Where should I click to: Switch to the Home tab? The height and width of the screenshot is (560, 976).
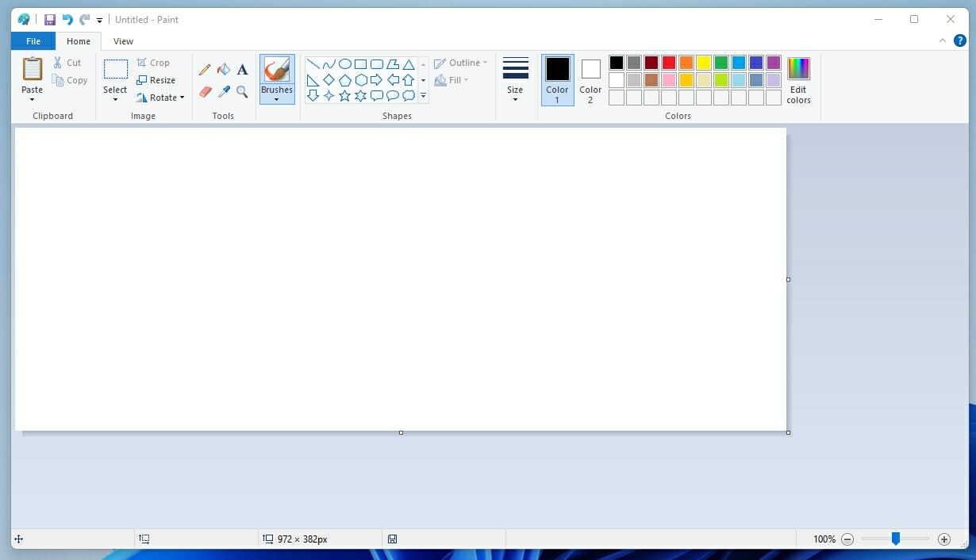tap(79, 41)
